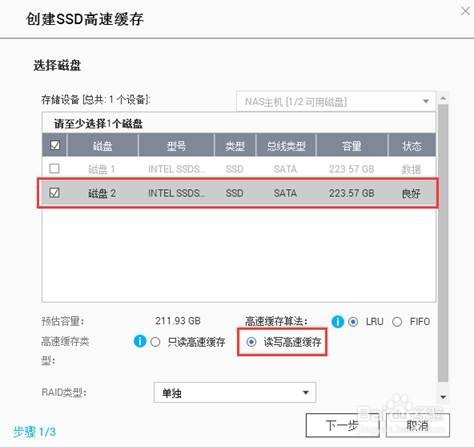Click 数据 status of 磁盘 1

coord(411,169)
